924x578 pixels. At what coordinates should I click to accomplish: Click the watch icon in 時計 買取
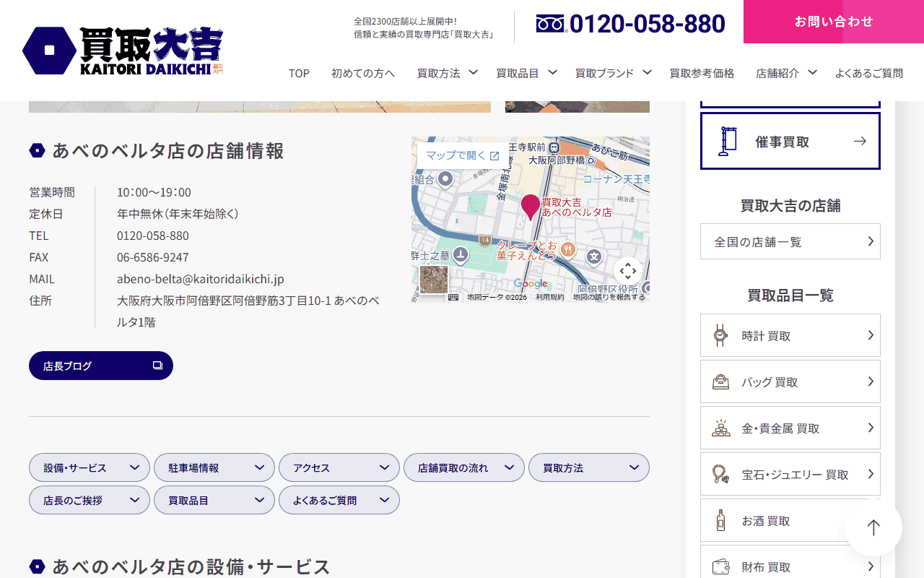point(720,335)
